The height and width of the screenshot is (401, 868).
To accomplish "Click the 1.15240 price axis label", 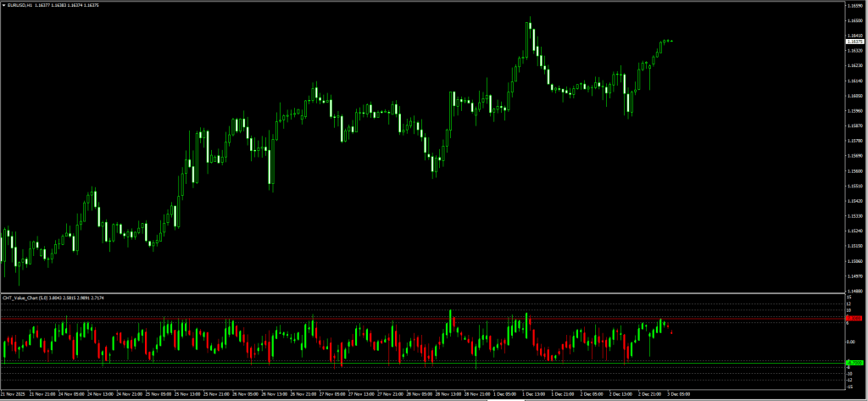I will 855,231.
